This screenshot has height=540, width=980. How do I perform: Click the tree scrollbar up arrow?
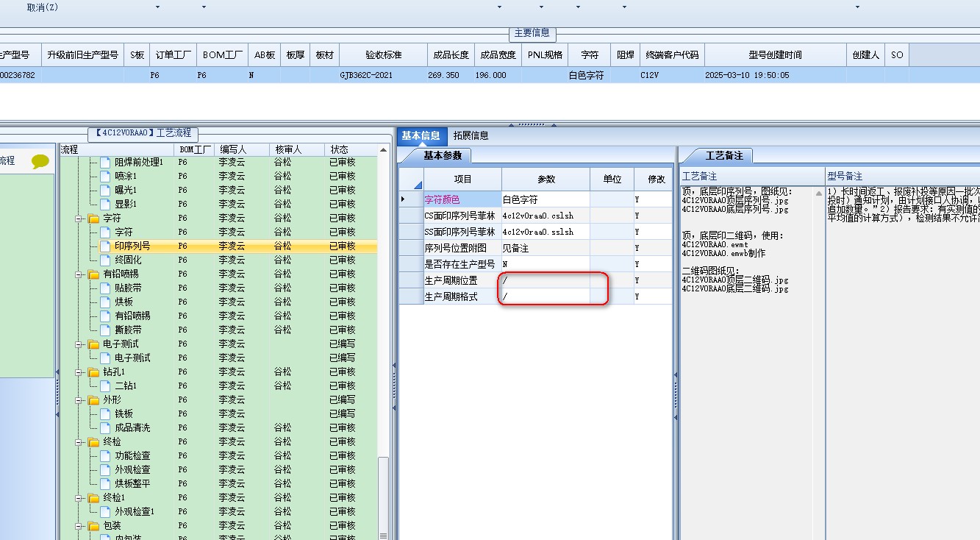click(x=384, y=150)
